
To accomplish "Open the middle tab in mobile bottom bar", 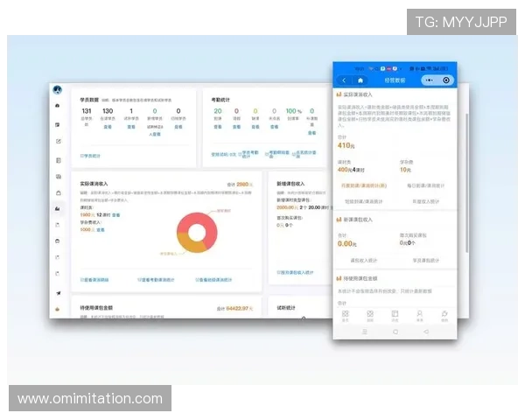I will point(395,315).
